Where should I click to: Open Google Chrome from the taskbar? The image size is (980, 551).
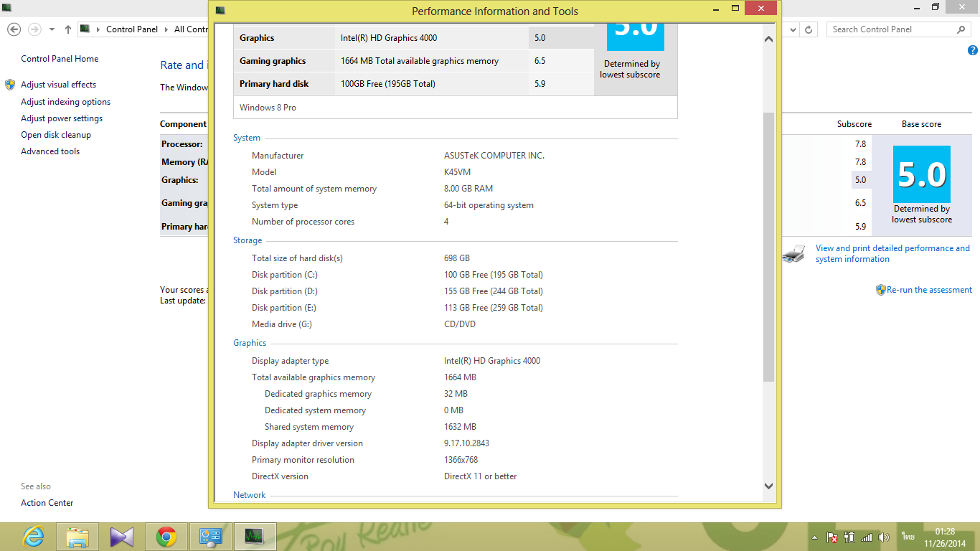166,537
